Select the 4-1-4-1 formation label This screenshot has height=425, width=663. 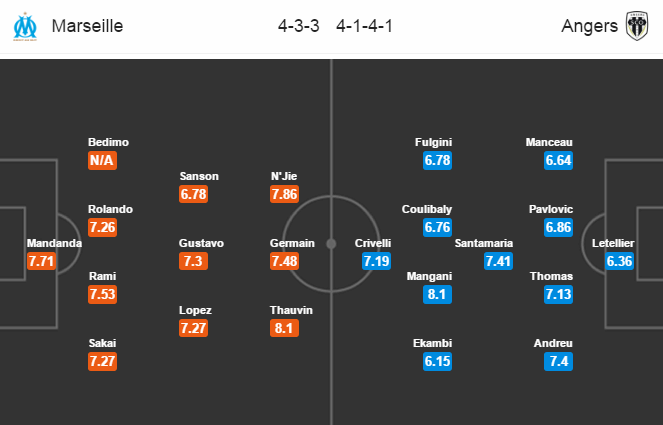(364, 26)
